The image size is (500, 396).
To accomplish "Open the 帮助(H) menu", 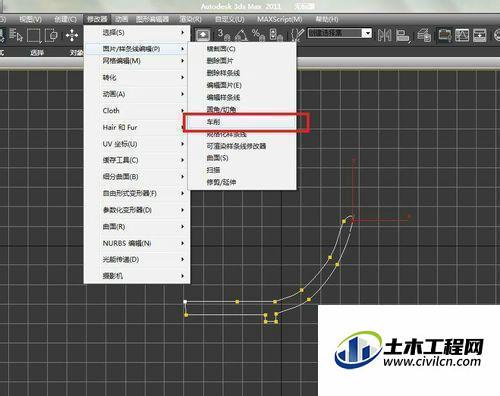I will coord(327,19).
